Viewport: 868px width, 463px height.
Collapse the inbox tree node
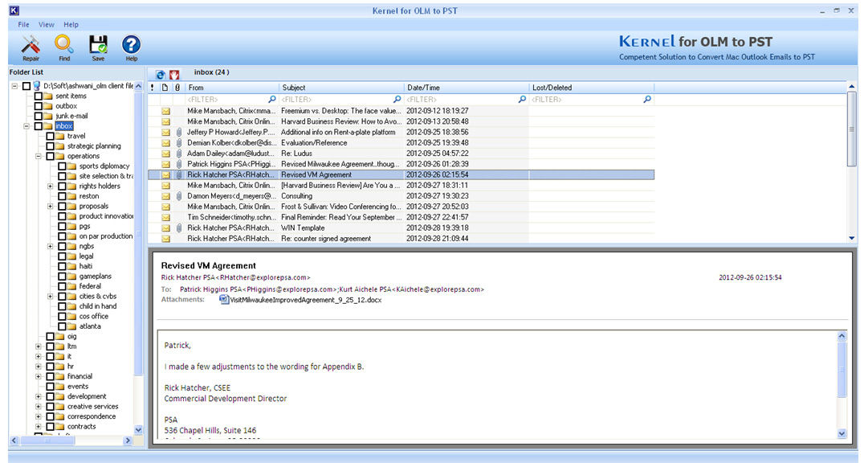click(x=26, y=126)
